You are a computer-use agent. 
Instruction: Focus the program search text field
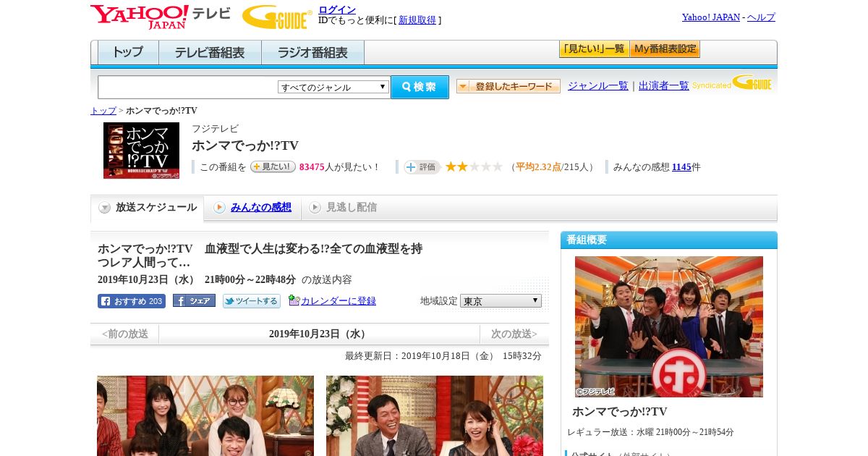[x=187, y=87]
